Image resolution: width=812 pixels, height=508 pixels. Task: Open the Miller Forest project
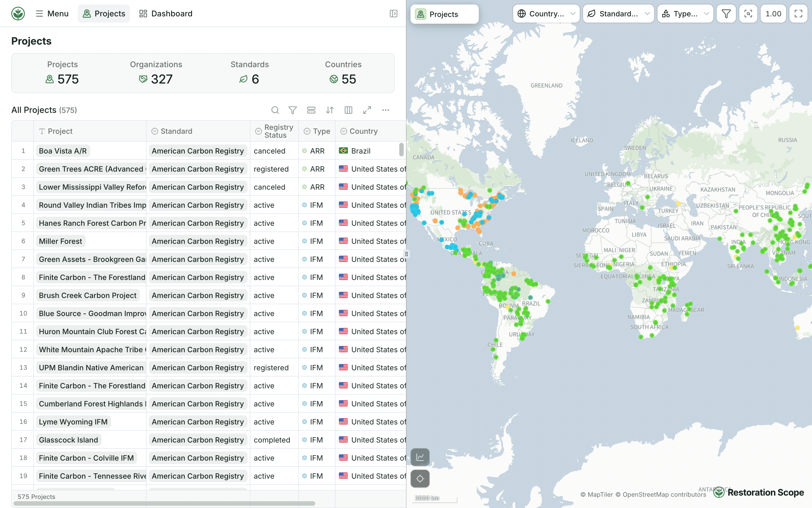click(x=60, y=241)
